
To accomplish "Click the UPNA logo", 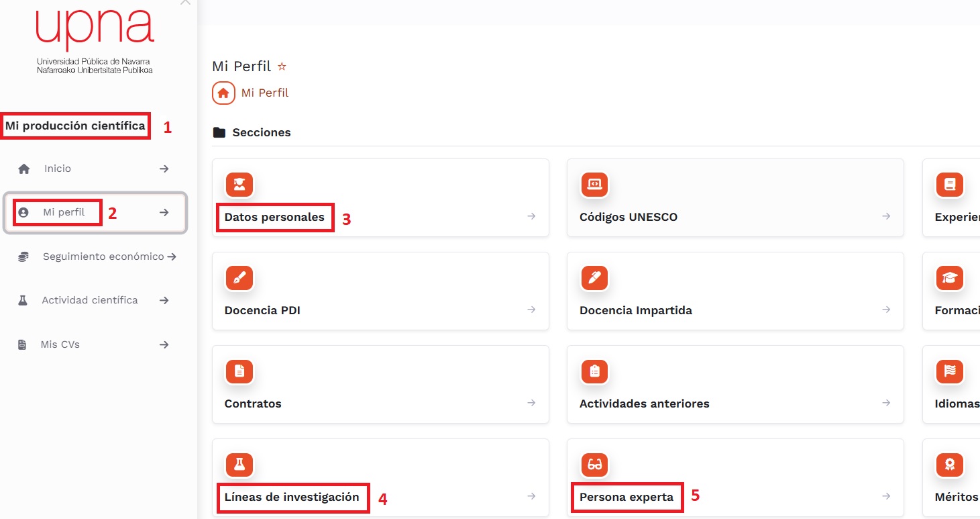I will click(x=95, y=40).
